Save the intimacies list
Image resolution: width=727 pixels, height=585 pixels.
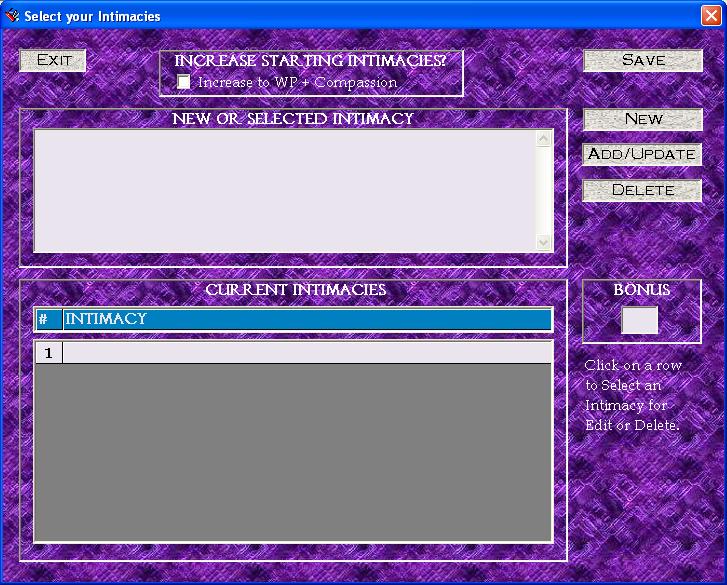[x=643, y=60]
